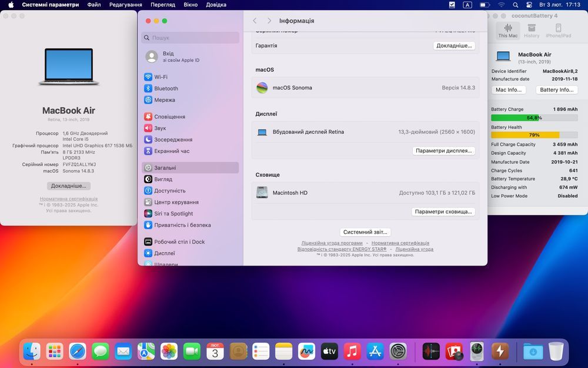Open Notes from the Dock
This screenshot has width=588, height=368.
284,352
